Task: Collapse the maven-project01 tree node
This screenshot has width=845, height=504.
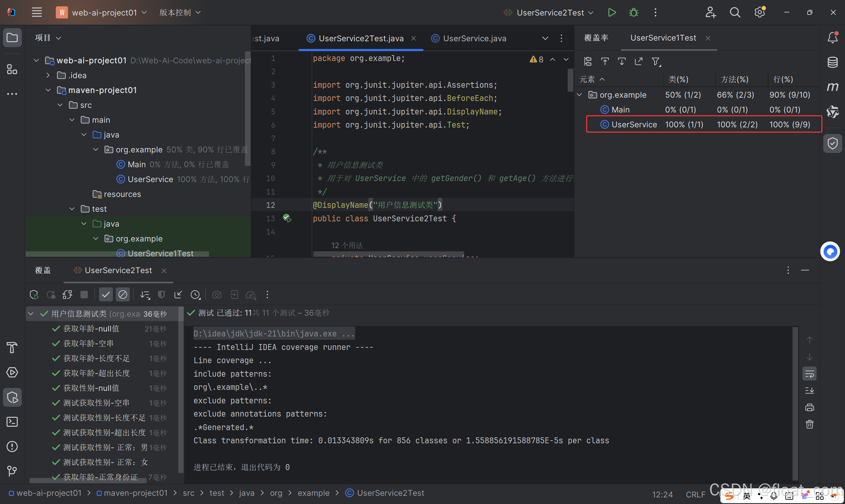Action: [48, 90]
